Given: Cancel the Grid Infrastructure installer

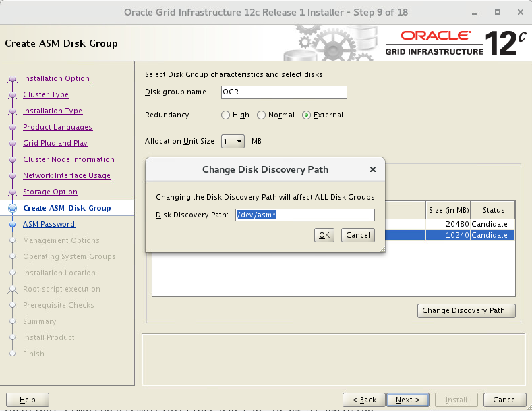Looking at the screenshot, I should pos(505,400).
